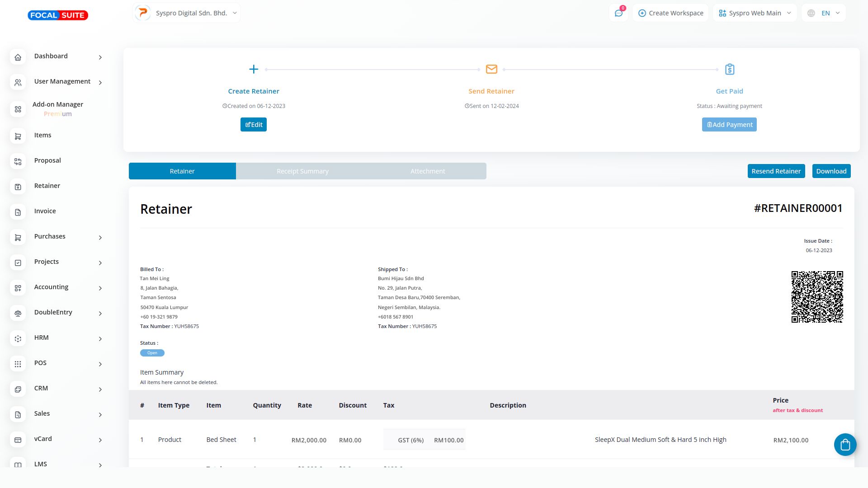Open the Syspro Digital company dropdown
Viewport: 868px width, 488px height.
tap(187, 13)
